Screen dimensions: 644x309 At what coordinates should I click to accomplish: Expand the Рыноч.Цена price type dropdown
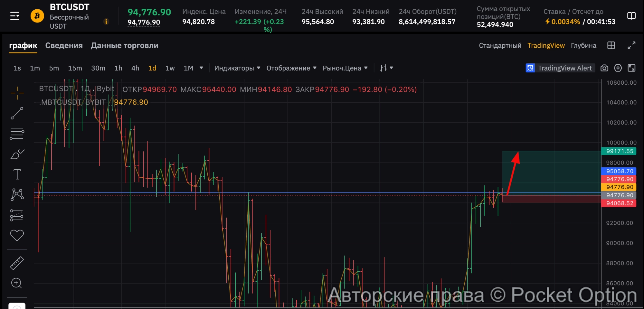tap(345, 68)
